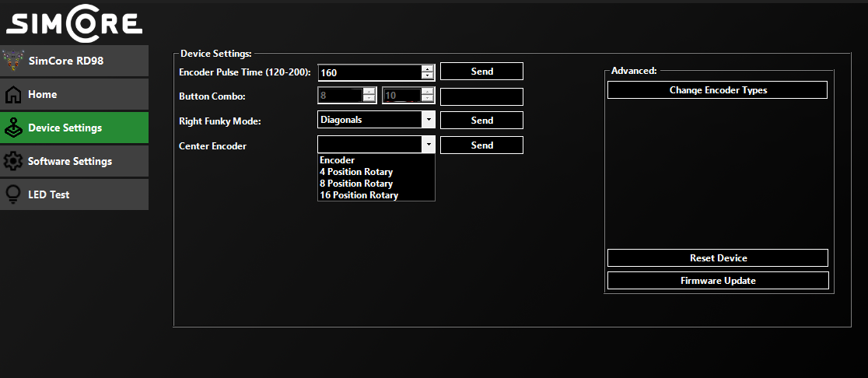The width and height of the screenshot is (868, 378).
Task: Choose Encoder from Center Encoder list
Action: coord(376,160)
